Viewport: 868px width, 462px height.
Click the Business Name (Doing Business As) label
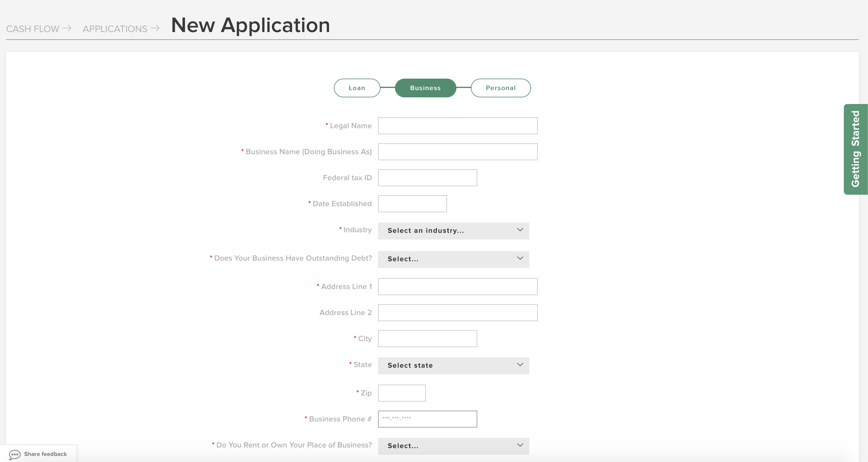click(308, 152)
